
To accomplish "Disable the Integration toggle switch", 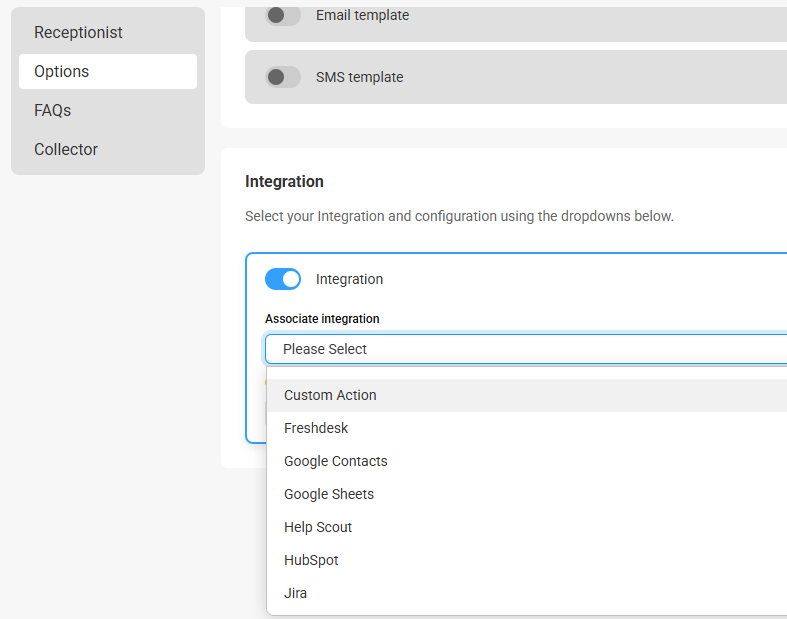I will (283, 279).
